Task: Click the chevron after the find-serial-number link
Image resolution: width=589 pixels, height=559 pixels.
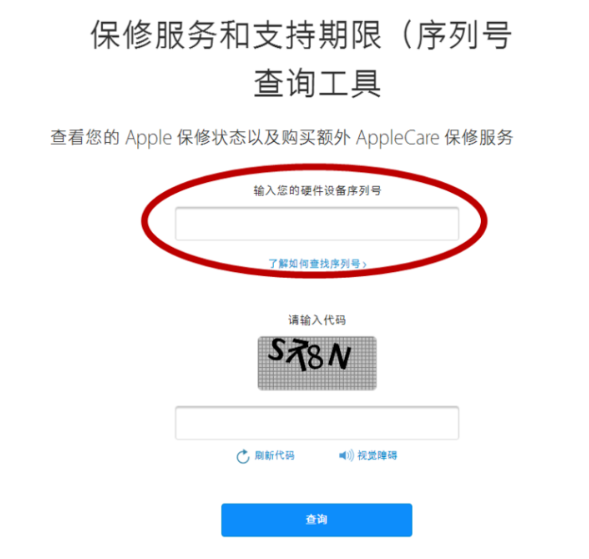Action: [x=364, y=264]
